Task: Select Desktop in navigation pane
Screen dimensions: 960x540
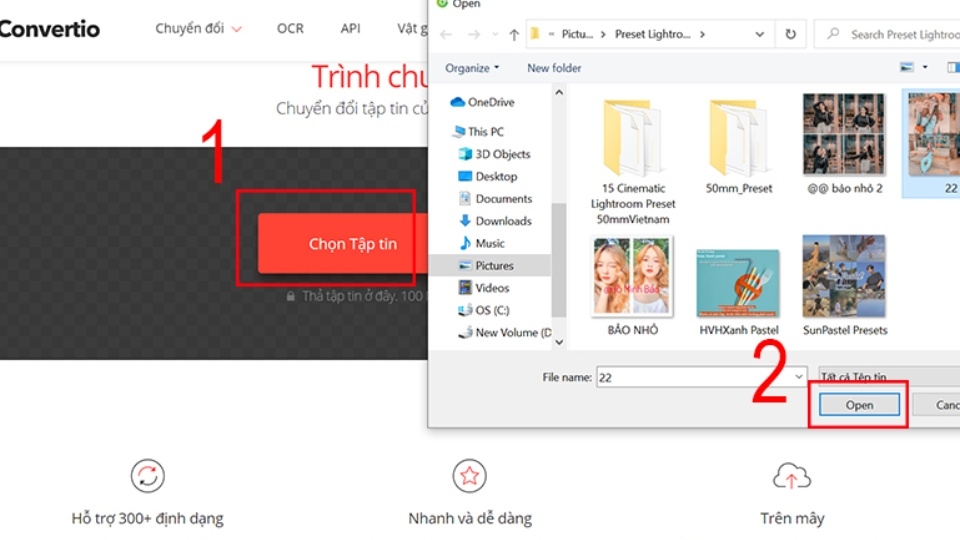Action: (488, 176)
